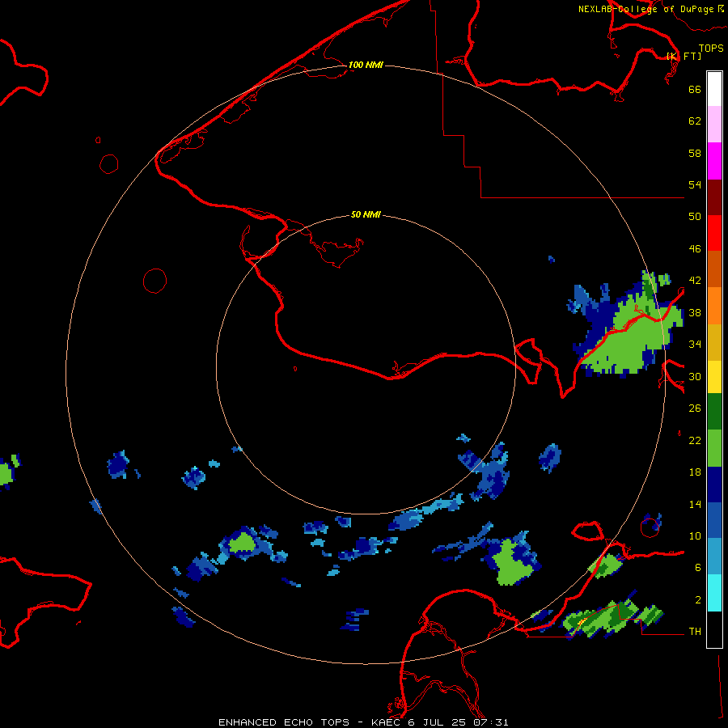Click legend value 22

tap(695, 440)
